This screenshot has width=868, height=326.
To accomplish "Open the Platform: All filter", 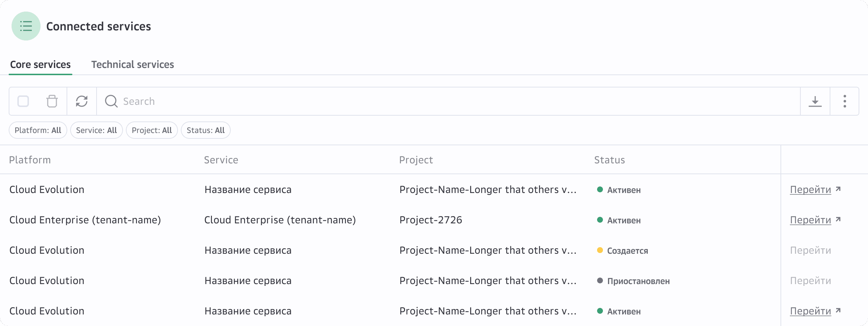I will tap(38, 130).
